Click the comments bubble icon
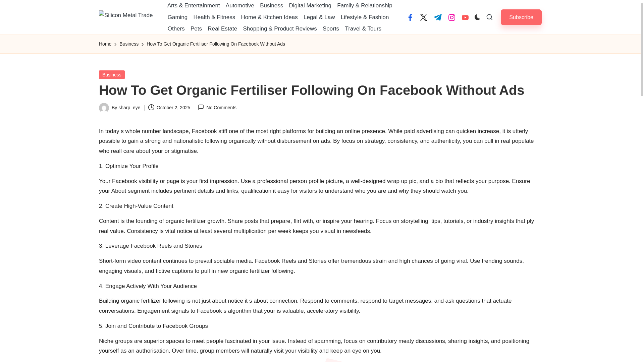 [x=201, y=107]
